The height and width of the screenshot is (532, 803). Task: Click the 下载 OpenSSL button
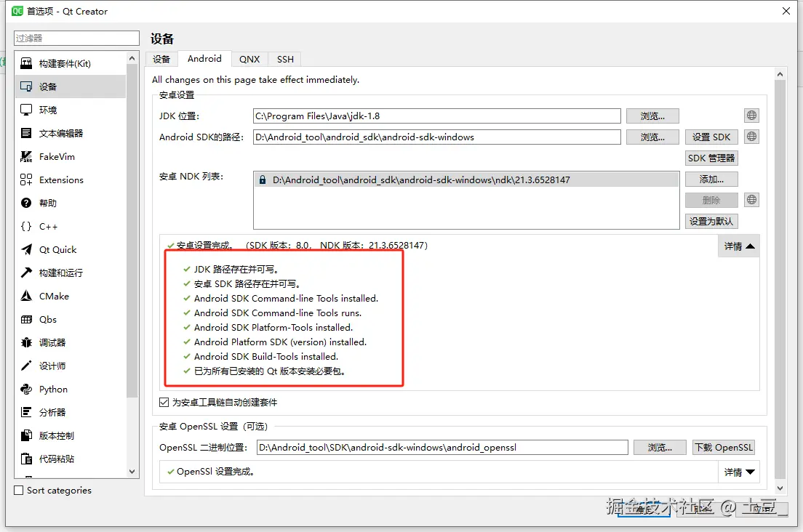(x=724, y=448)
